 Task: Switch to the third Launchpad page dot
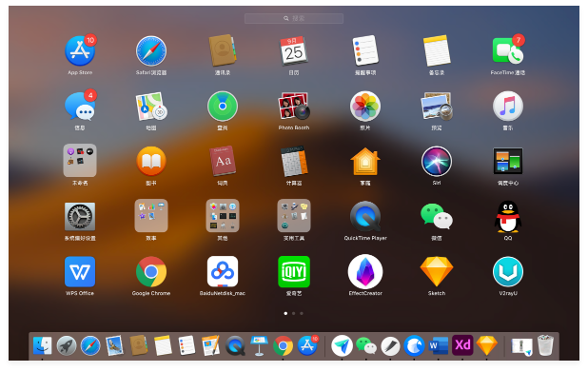[x=302, y=313]
